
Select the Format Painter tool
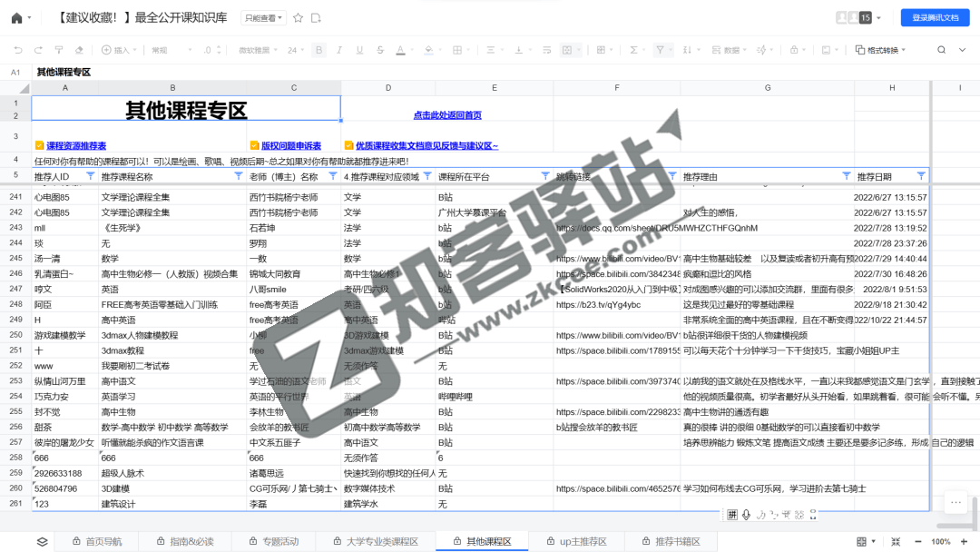coord(59,50)
